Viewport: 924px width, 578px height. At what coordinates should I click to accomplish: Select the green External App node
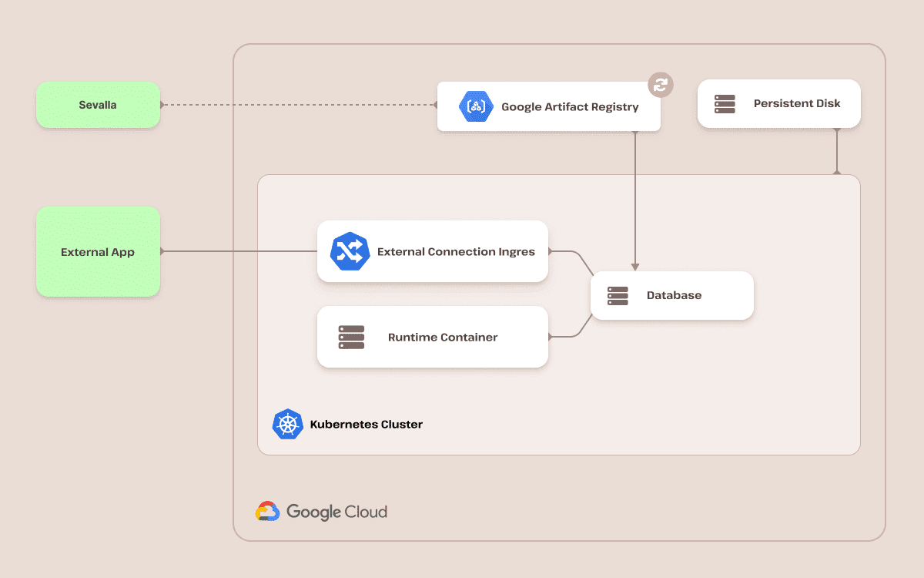click(x=98, y=252)
